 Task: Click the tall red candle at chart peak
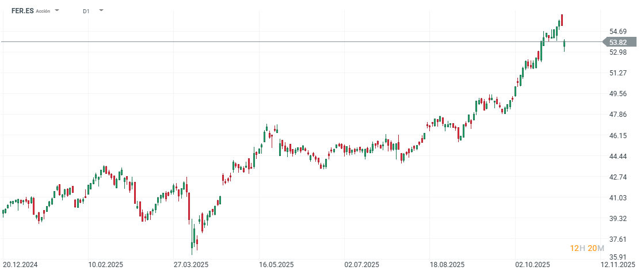562,20
